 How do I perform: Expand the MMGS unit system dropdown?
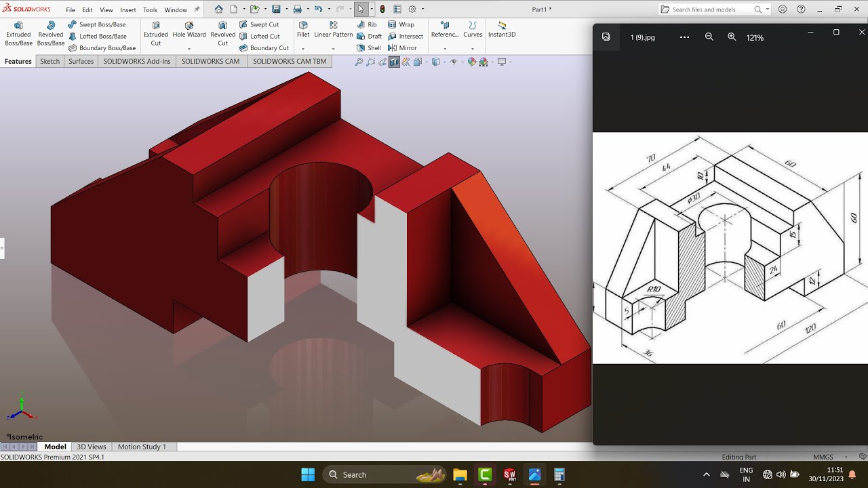click(x=846, y=457)
